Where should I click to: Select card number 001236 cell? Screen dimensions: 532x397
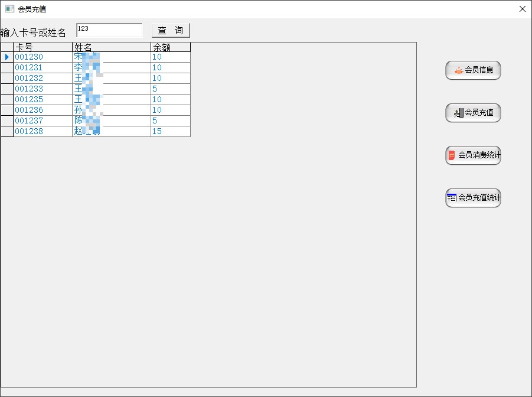tap(43, 110)
